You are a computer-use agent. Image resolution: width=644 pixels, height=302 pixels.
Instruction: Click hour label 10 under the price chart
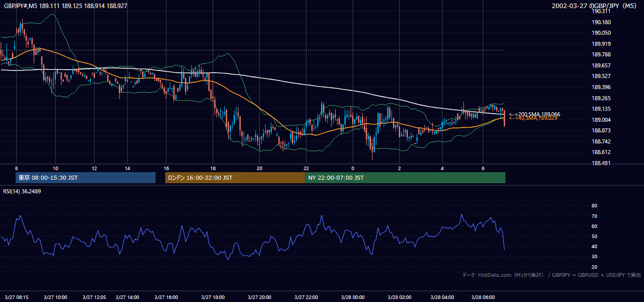click(x=55, y=168)
